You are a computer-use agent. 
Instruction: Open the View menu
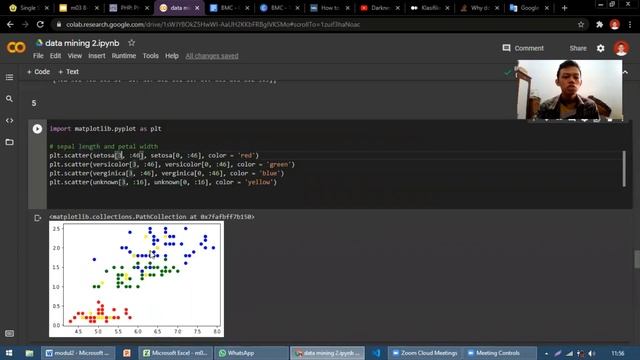pos(75,56)
